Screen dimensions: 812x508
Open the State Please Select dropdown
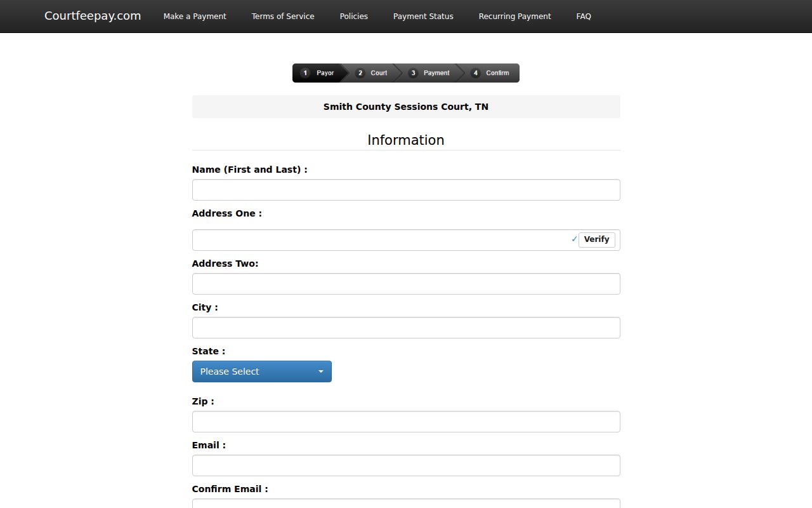(x=262, y=371)
